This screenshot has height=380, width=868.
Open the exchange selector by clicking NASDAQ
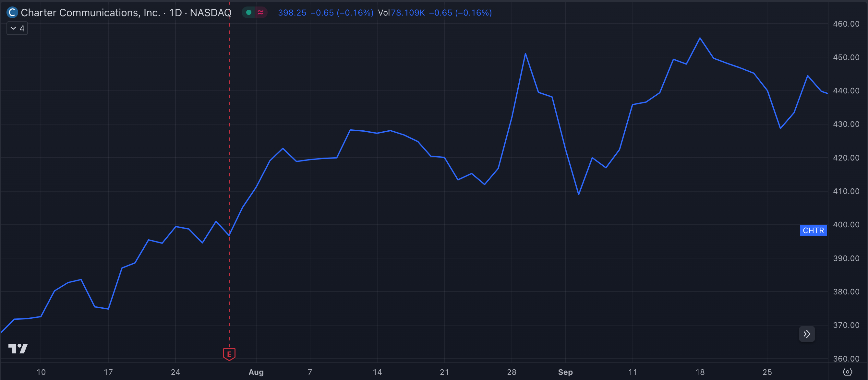[210, 12]
